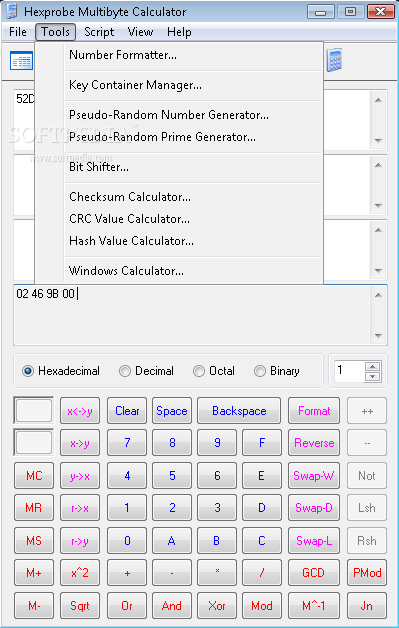Select Pseudo-Random Prime Generator
Screen dimensions: 399x628
(x=179, y=137)
